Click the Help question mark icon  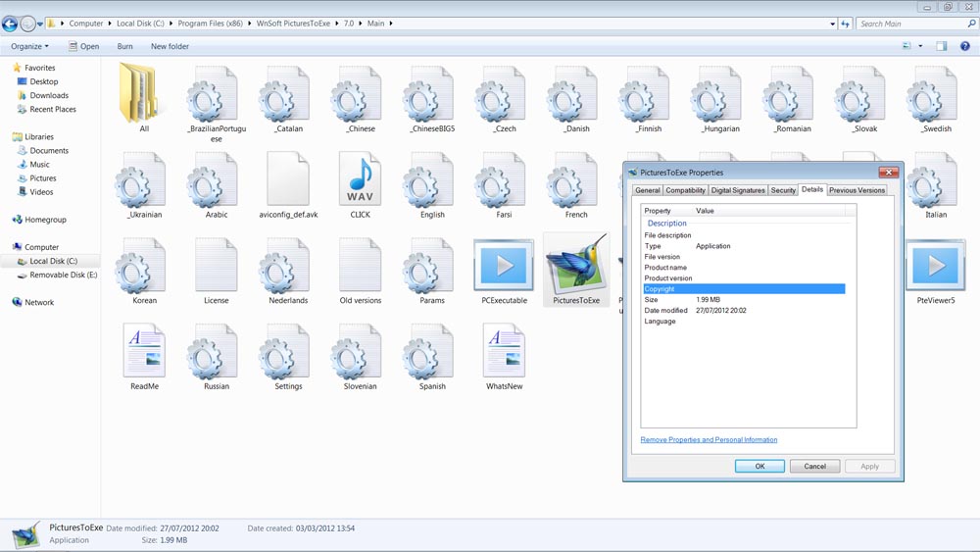click(x=964, y=46)
